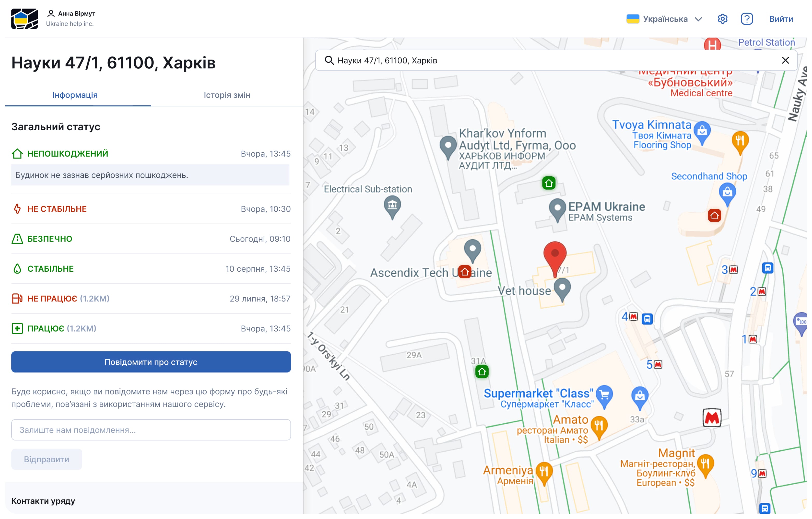Click the help question mark icon
This screenshot has height=519, width=812.
point(746,19)
